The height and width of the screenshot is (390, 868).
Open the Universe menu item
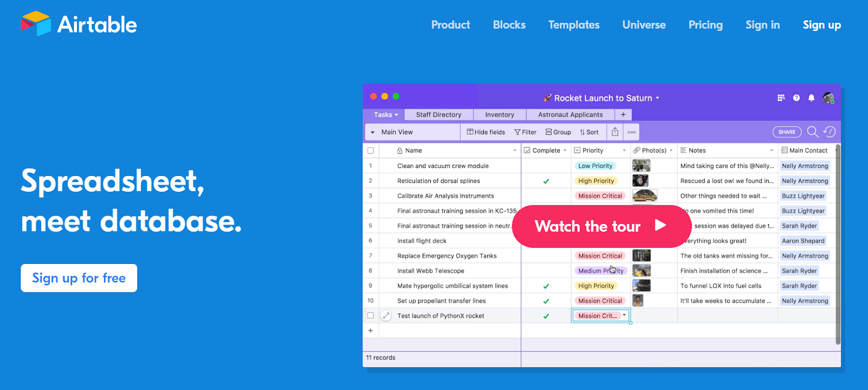click(x=644, y=25)
